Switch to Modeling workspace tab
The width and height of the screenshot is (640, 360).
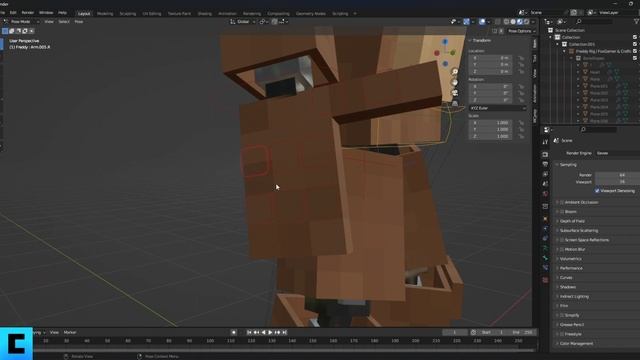click(x=105, y=13)
